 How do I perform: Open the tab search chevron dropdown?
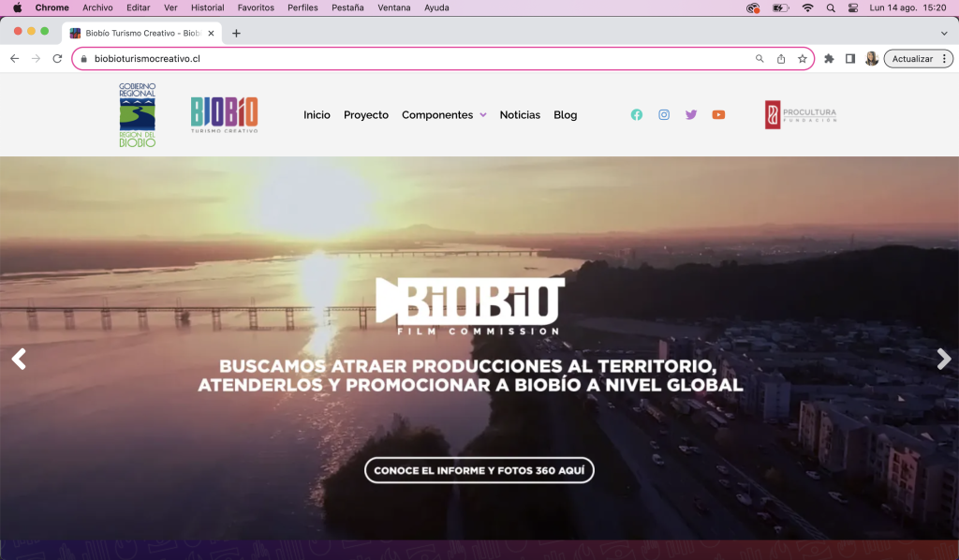click(944, 33)
